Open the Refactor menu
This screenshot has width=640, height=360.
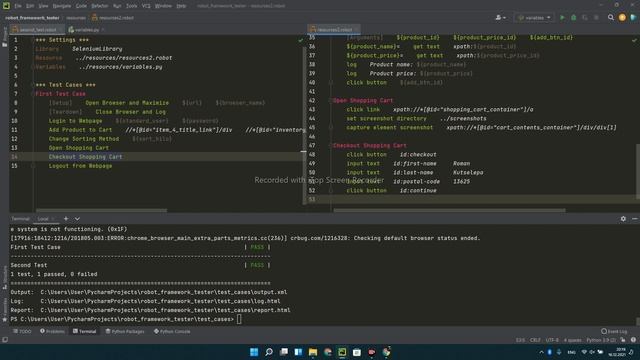coord(100,6)
